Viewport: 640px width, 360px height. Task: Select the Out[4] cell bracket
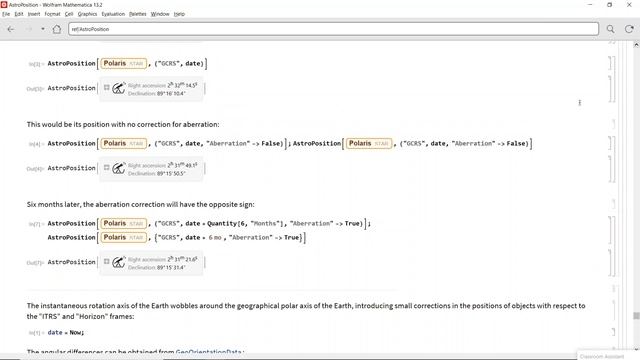611,169
